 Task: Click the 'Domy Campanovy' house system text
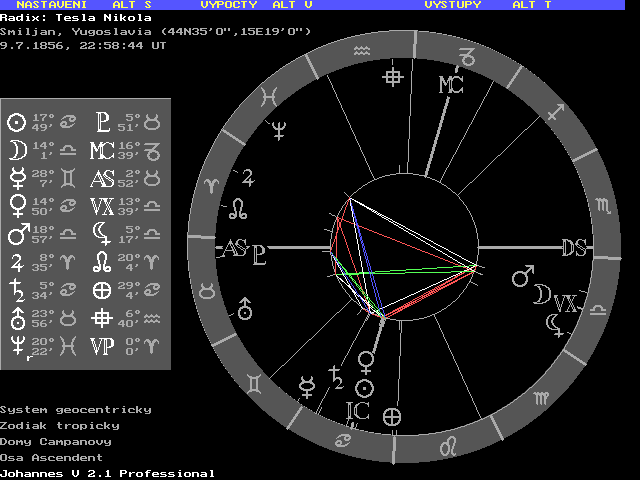55,441
